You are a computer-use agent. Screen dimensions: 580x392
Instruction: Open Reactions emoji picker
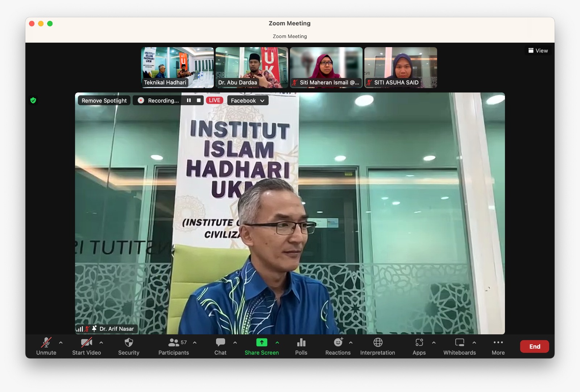coord(337,346)
